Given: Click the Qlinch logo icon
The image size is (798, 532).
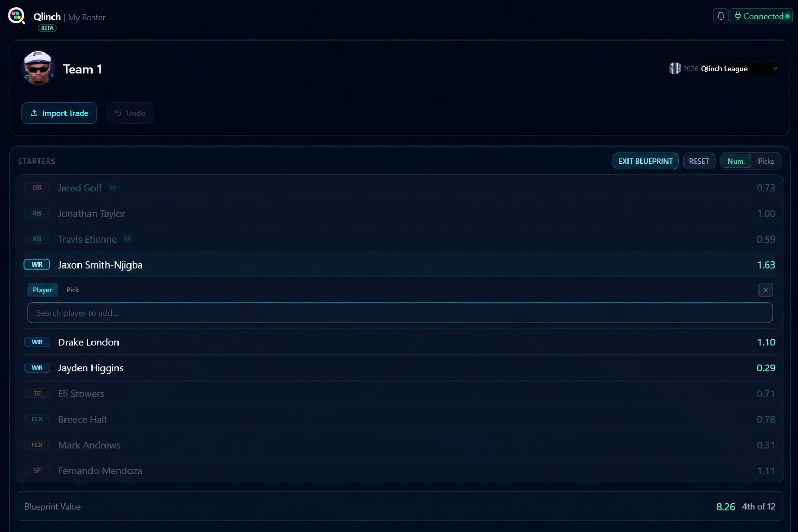Looking at the screenshot, I should pos(17,16).
